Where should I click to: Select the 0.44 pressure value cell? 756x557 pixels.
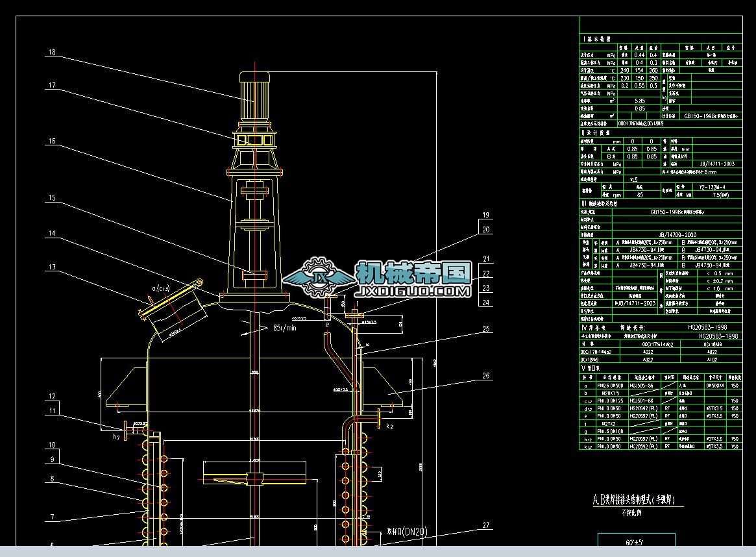[x=639, y=55]
